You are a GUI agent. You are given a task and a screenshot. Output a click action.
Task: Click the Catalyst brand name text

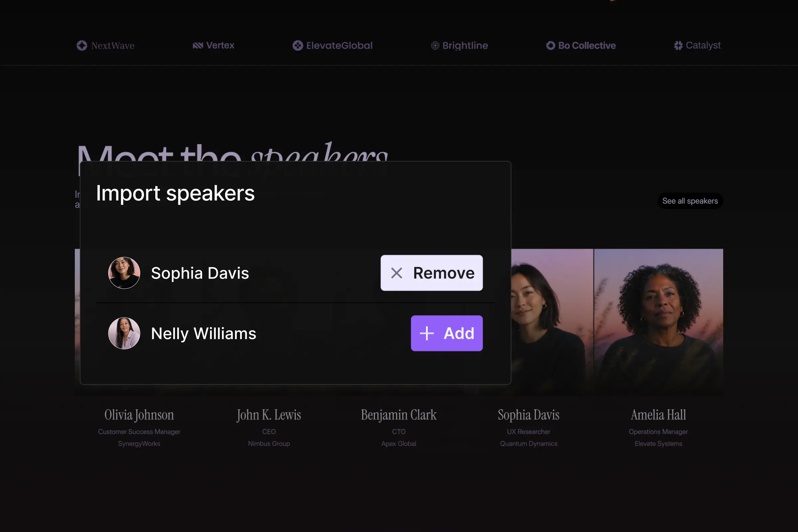click(703, 46)
